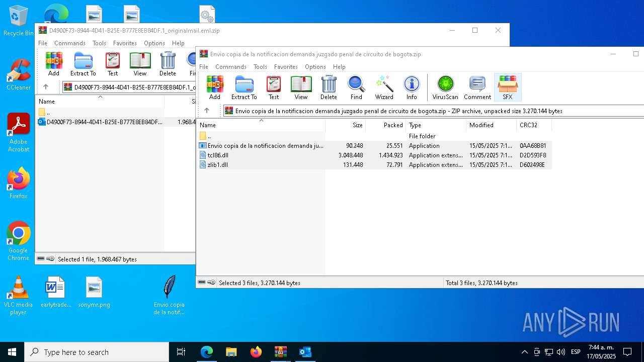Click Extract To in front WinRAR window
644x362 pixels.
244,87
